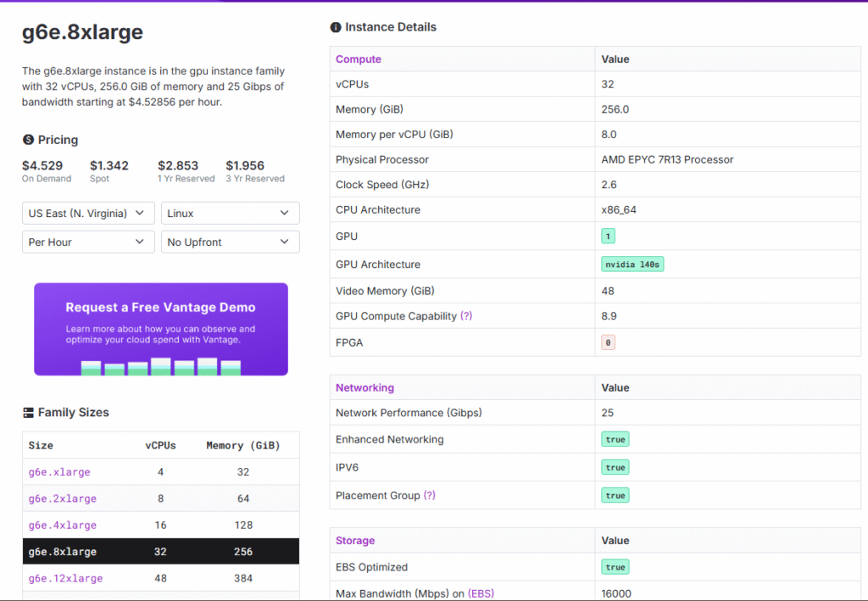The height and width of the screenshot is (601, 868).
Task: Click the Storage table header
Action: point(355,541)
